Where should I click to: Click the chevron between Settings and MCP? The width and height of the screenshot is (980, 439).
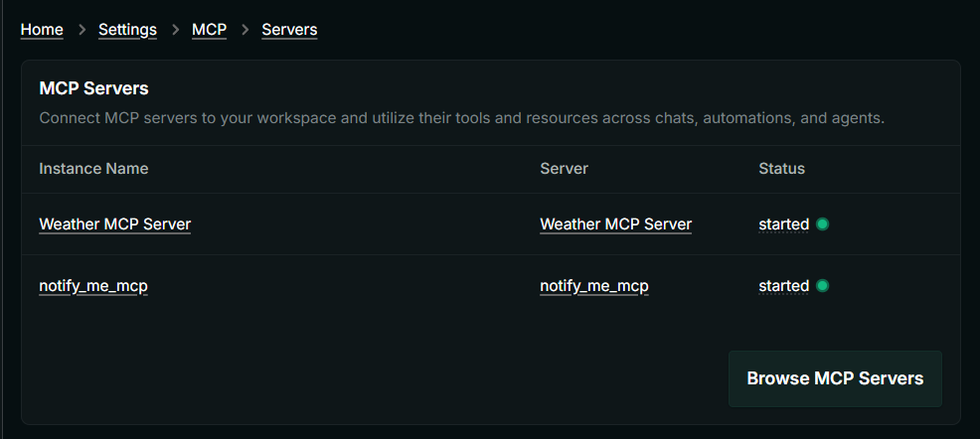click(174, 30)
